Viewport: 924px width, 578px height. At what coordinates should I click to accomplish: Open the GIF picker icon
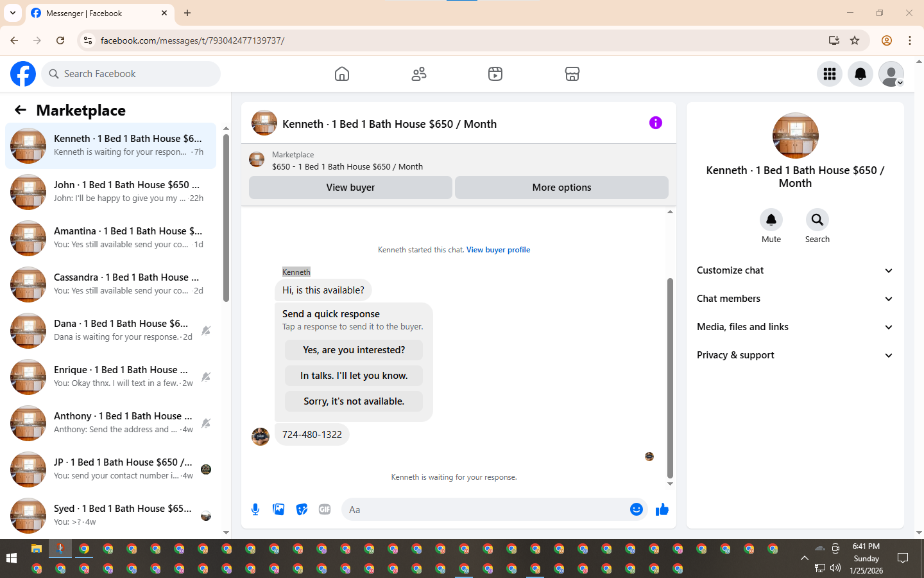325,509
